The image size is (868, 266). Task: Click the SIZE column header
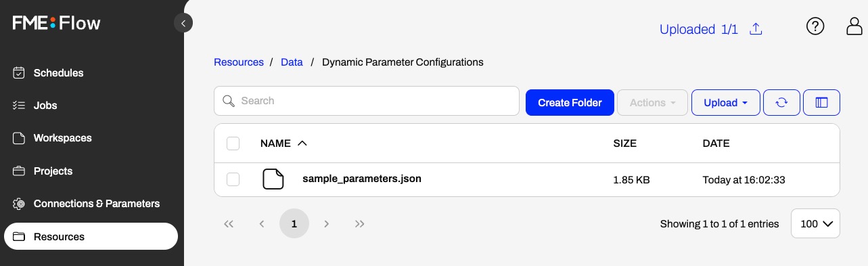(624, 143)
